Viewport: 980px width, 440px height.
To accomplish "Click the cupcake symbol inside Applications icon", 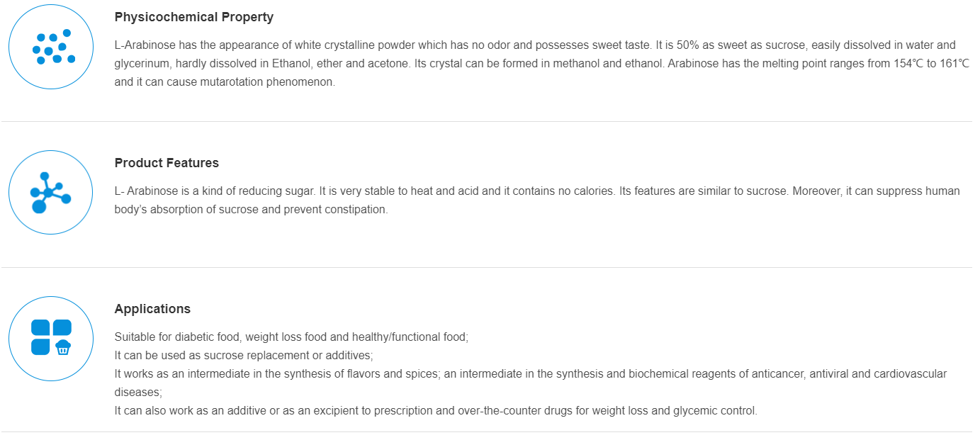I will pyautogui.click(x=63, y=347).
